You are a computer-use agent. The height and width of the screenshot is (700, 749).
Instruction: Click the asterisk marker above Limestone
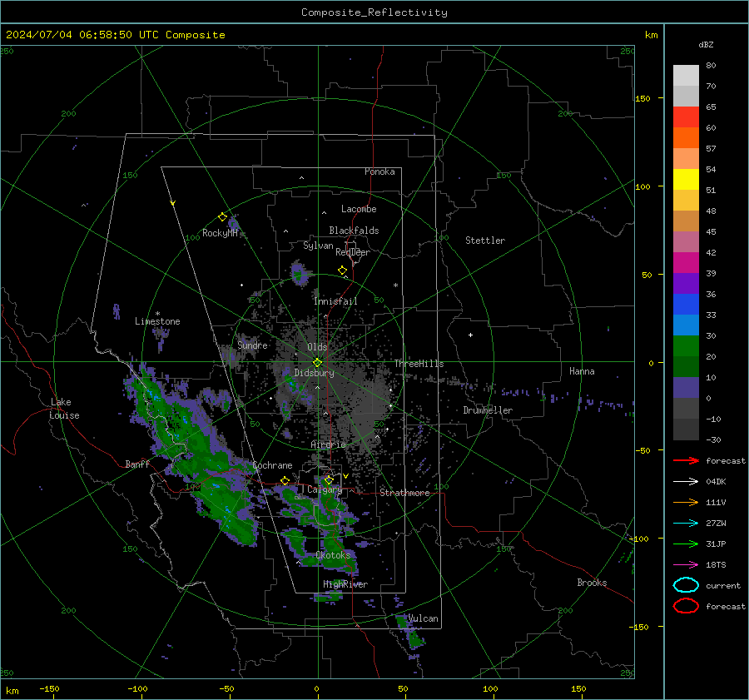tap(157, 314)
